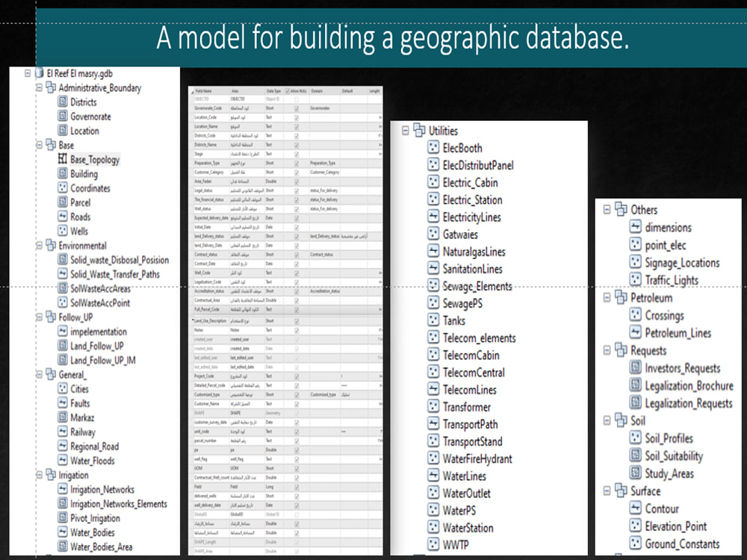Click the Pivot_Irrigation polygon icon

[x=63, y=517]
